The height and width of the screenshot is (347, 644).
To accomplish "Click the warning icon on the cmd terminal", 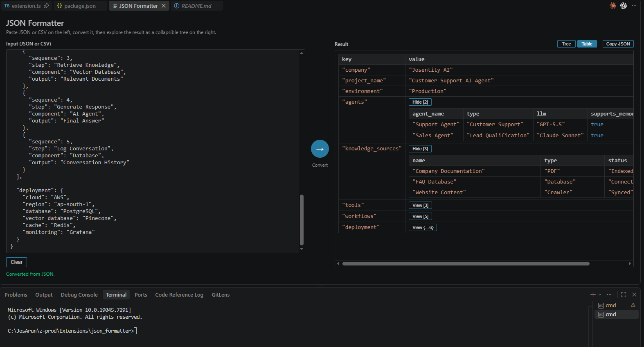I will (x=633, y=305).
